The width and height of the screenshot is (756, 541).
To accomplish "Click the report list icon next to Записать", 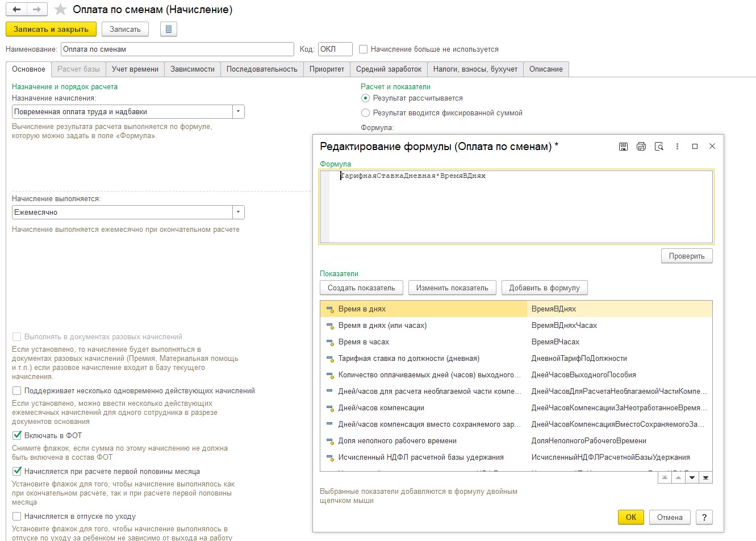I will coord(169,29).
